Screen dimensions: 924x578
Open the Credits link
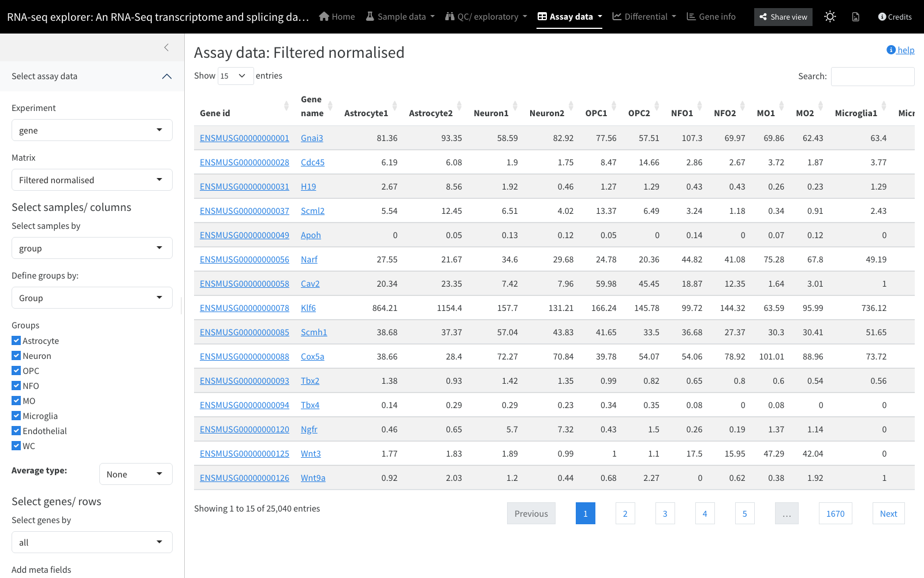[895, 17]
